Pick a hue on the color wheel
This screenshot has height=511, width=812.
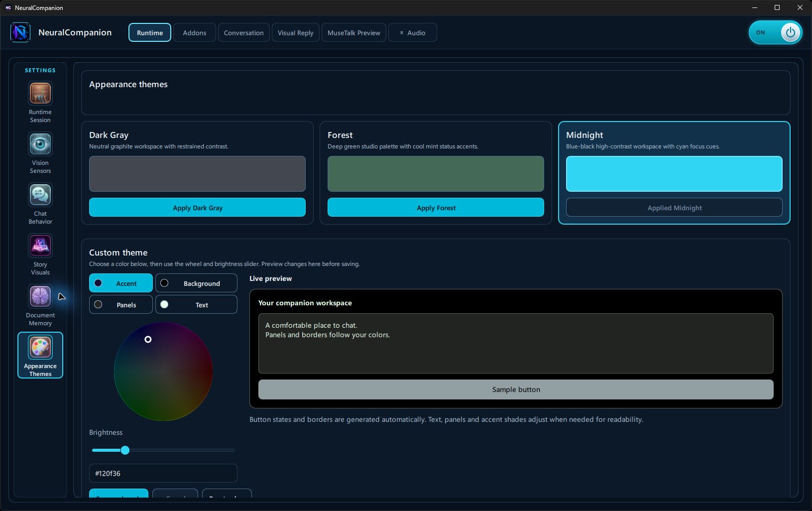(x=163, y=371)
